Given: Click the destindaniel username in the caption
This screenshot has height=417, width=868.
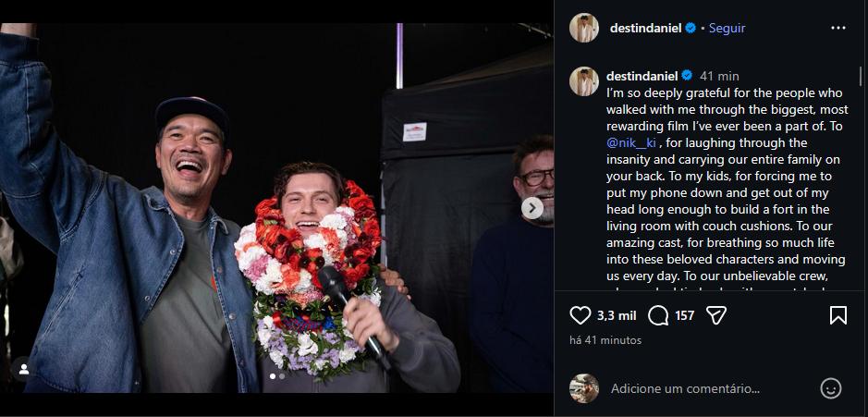Looking at the screenshot, I should [x=641, y=76].
